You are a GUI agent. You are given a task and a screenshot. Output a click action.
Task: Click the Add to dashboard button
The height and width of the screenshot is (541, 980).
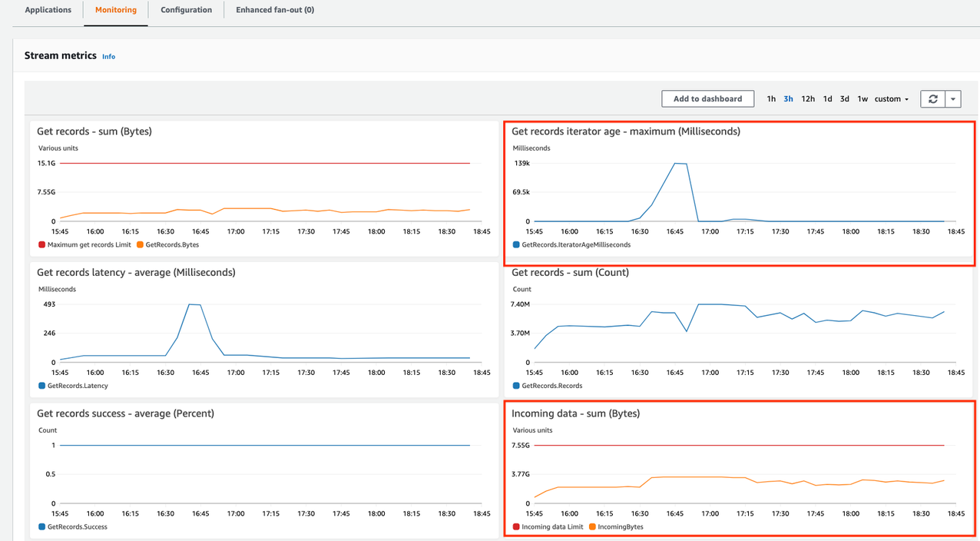point(707,99)
